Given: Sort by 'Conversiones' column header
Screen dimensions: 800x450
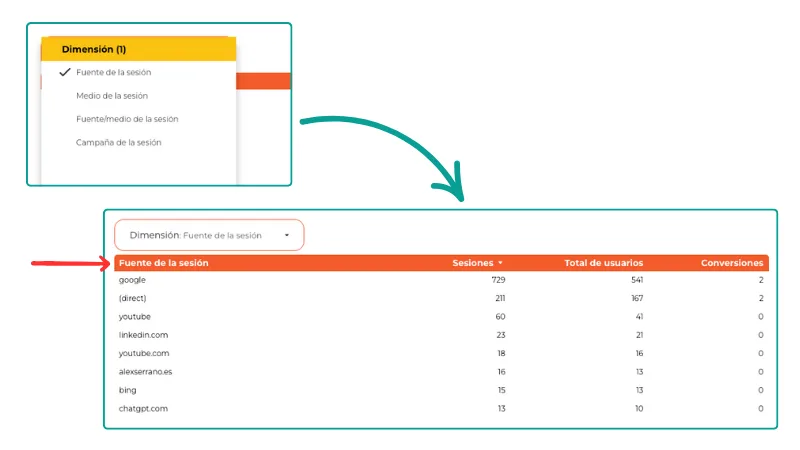Looking at the screenshot, I should (732, 263).
